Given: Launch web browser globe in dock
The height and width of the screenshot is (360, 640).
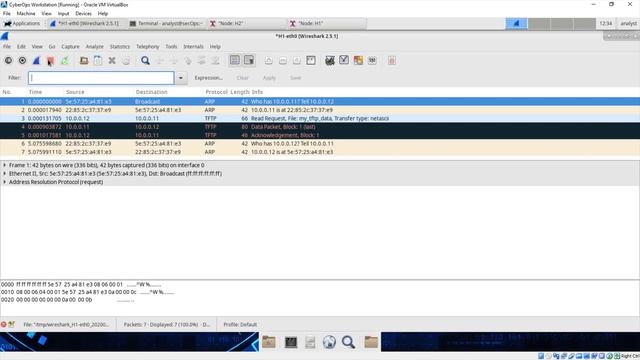Looking at the screenshot, I should pos(329,342).
